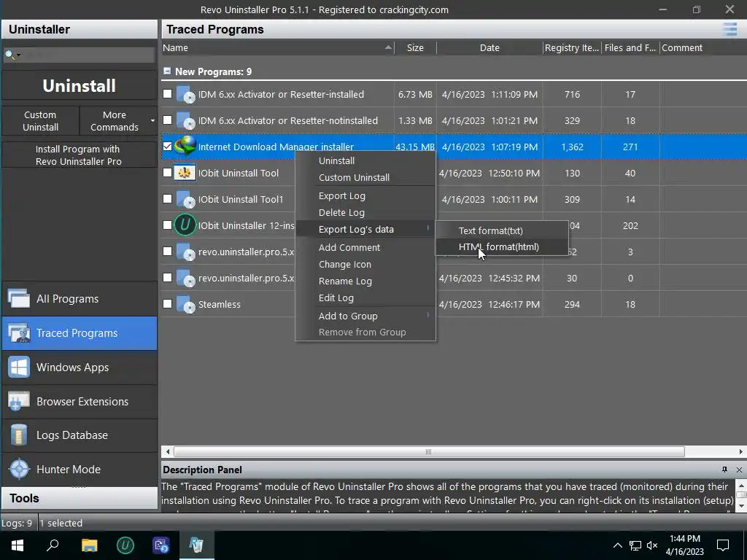
Task: Check the IObit Uninstall Tool1 checkbox
Action: click(167, 198)
